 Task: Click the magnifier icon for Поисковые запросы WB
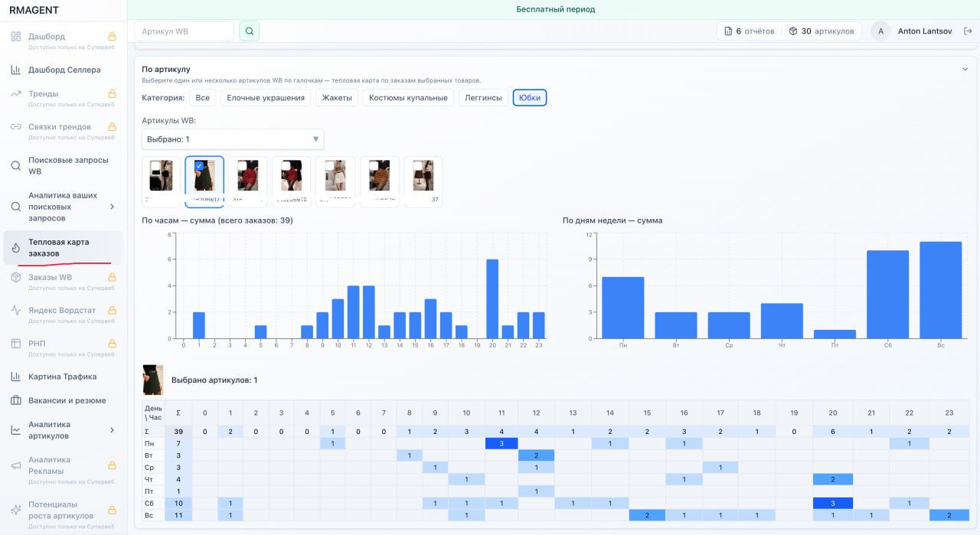(15, 166)
